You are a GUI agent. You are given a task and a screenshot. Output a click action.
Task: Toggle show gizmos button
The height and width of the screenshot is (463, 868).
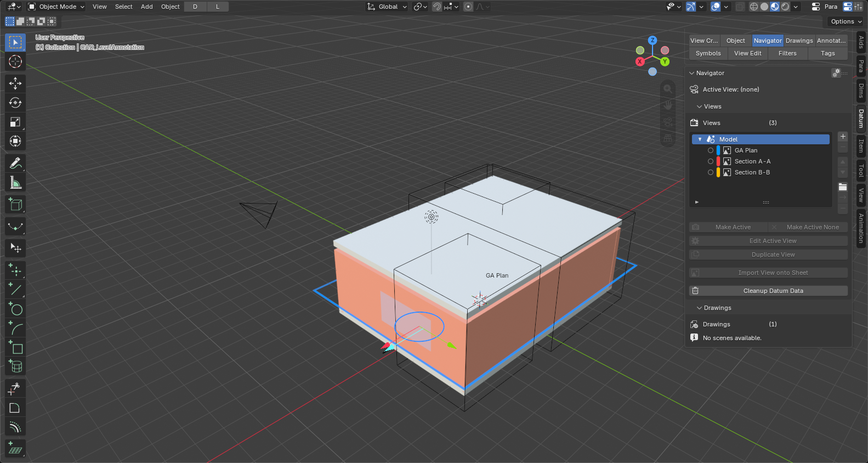(x=691, y=7)
